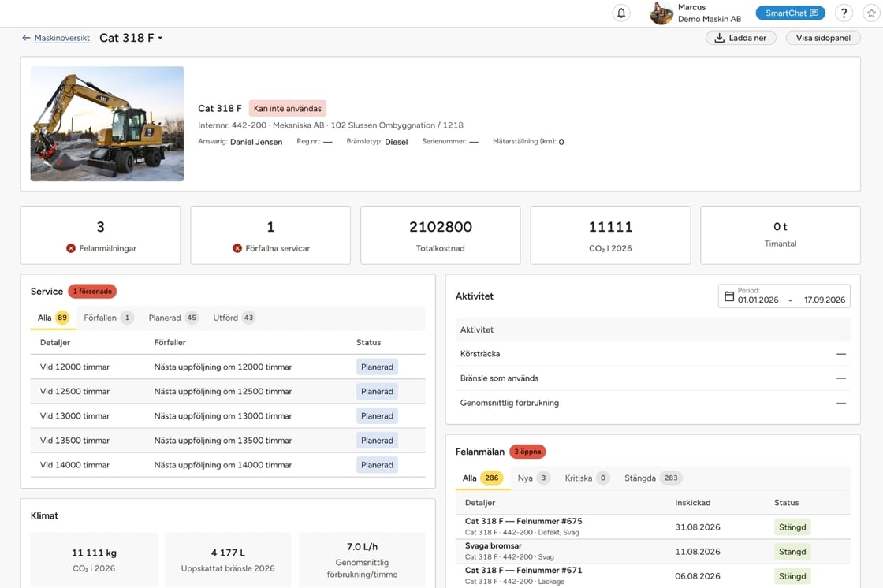Click the '1 försenade' service badge
The height and width of the screenshot is (588, 883).
point(92,291)
